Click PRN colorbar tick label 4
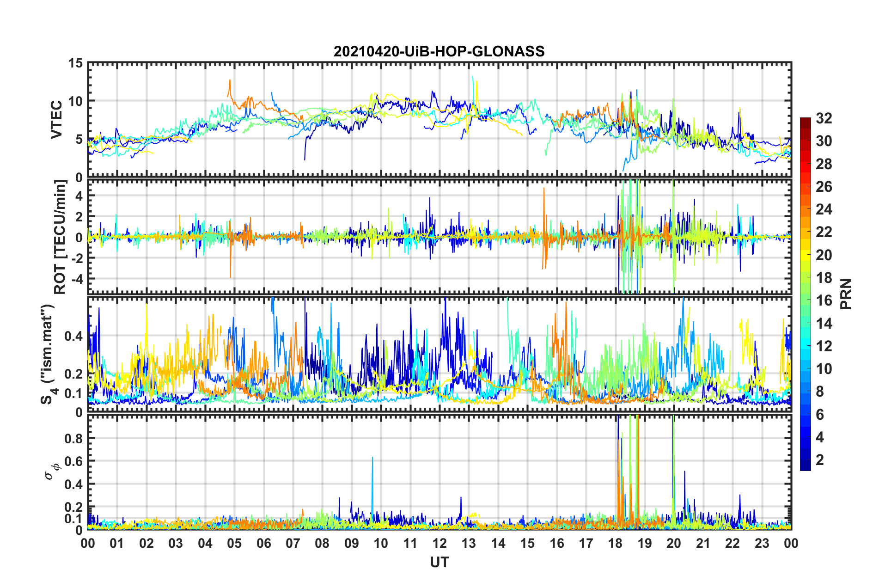This screenshot has width=879, height=588. (x=820, y=437)
